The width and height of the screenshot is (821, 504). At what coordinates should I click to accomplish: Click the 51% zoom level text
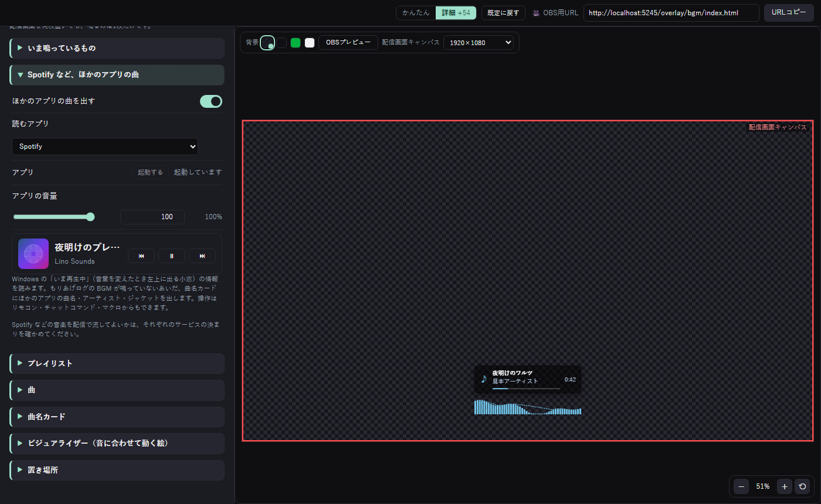tap(763, 486)
